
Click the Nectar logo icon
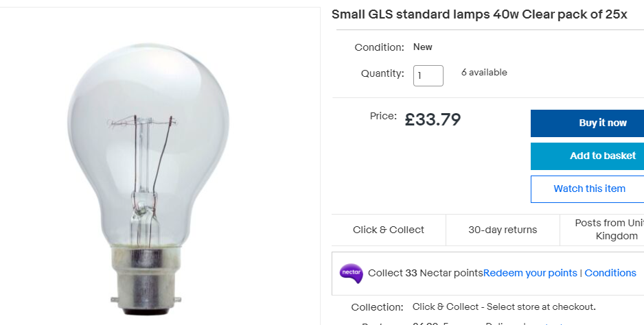pyautogui.click(x=351, y=273)
